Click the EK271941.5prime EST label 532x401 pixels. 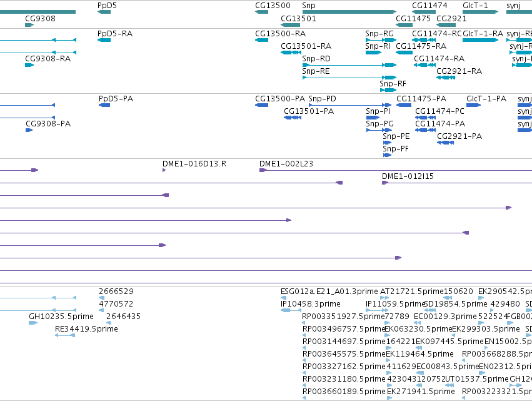(x=421, y=392)
